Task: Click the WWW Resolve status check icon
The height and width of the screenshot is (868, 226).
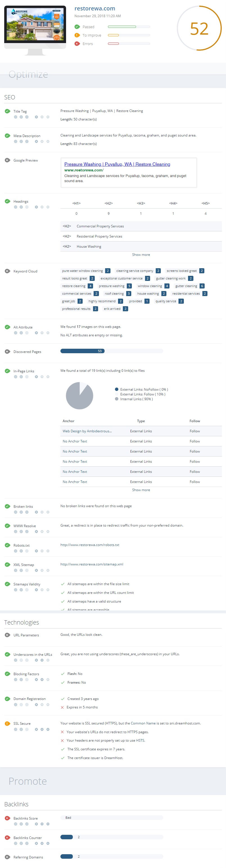Action: pyautogui.click(x=7, y=526)
